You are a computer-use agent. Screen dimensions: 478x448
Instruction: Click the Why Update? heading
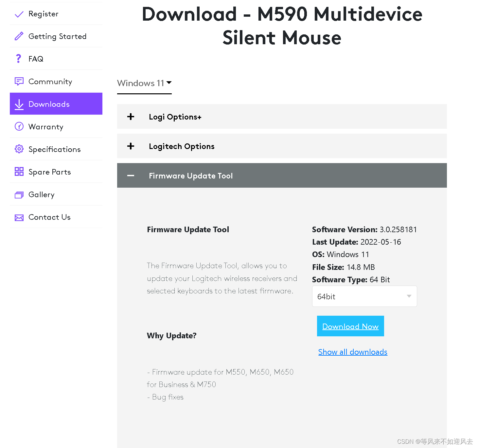[x=172, y=336]
